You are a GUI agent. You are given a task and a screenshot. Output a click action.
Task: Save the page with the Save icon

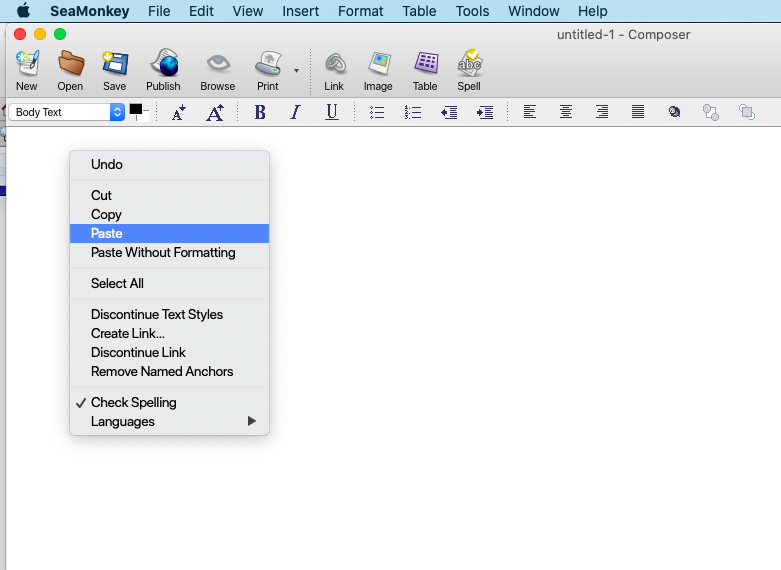[x=115, y=63]
